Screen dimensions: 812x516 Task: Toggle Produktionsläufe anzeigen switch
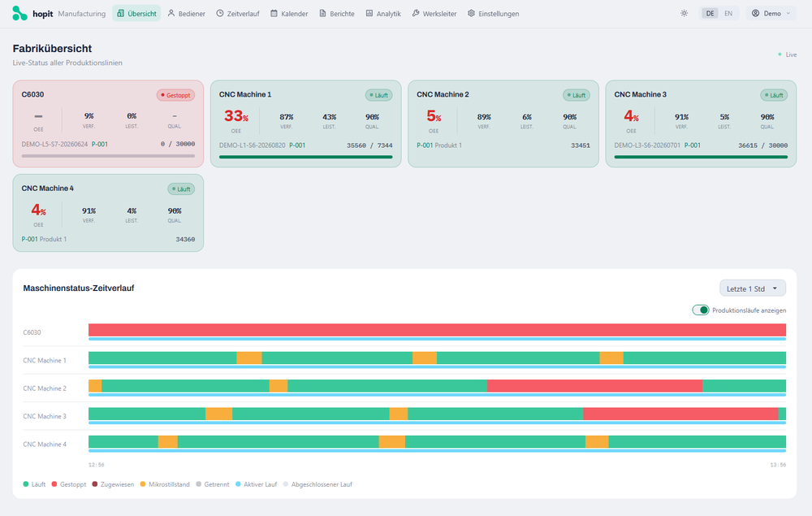click(701, 310)
